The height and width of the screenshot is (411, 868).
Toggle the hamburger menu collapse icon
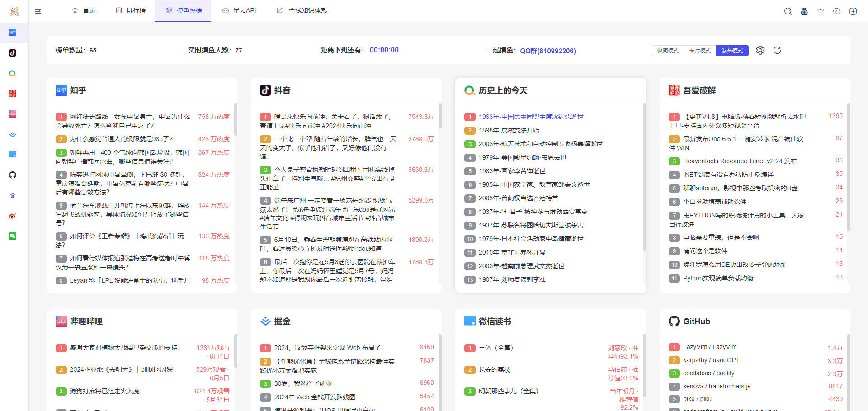coord(38,11)
